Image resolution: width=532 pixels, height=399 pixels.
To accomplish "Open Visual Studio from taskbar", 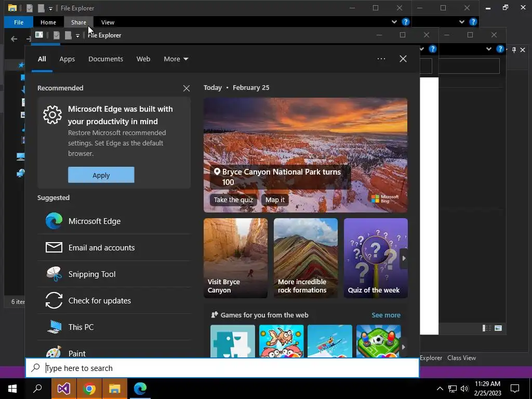I will pos(63,389).
